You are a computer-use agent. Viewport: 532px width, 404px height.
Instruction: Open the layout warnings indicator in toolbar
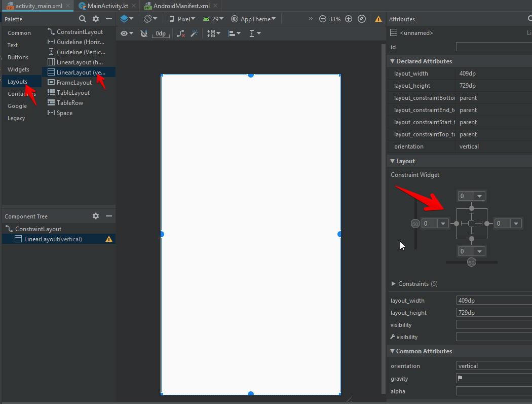pos(378,19)
